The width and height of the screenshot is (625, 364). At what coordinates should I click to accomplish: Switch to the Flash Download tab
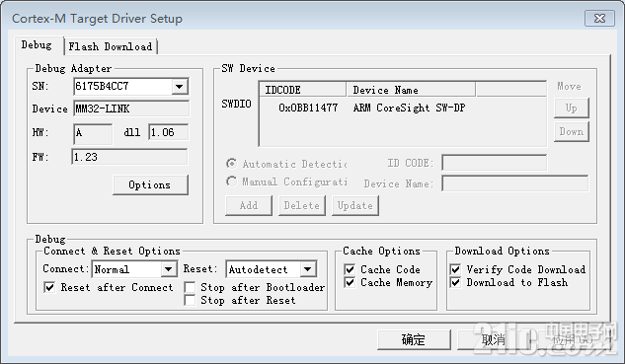(x=111, y=46)
